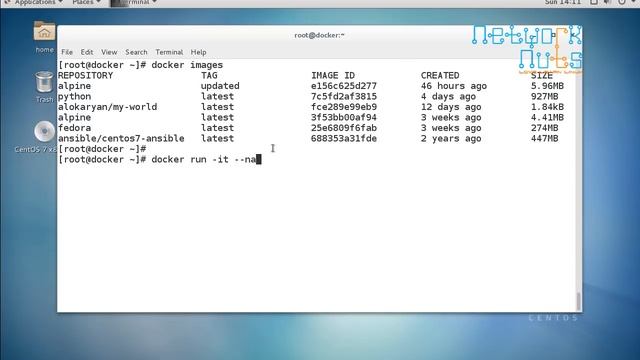Screen dimensions: 640x360
Task: Open the View menu in terminal
Action: point(109,52)
